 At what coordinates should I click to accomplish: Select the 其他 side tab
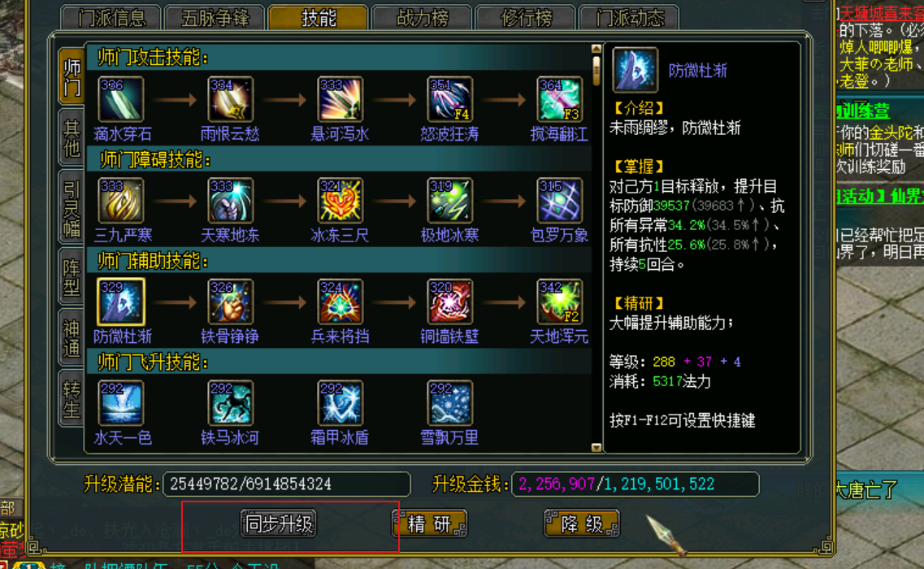[72, 138]
